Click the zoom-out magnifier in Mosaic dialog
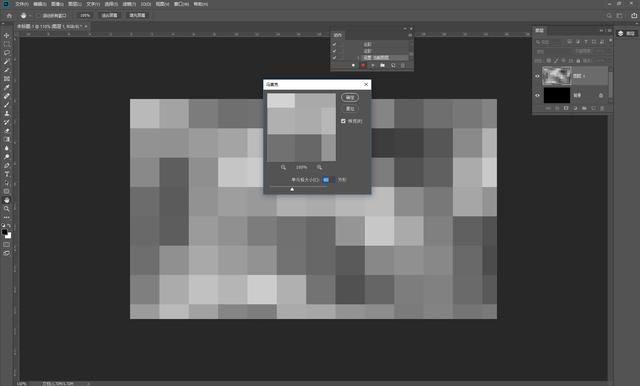Screen dimensions: 640x386 tap(283, 167)
